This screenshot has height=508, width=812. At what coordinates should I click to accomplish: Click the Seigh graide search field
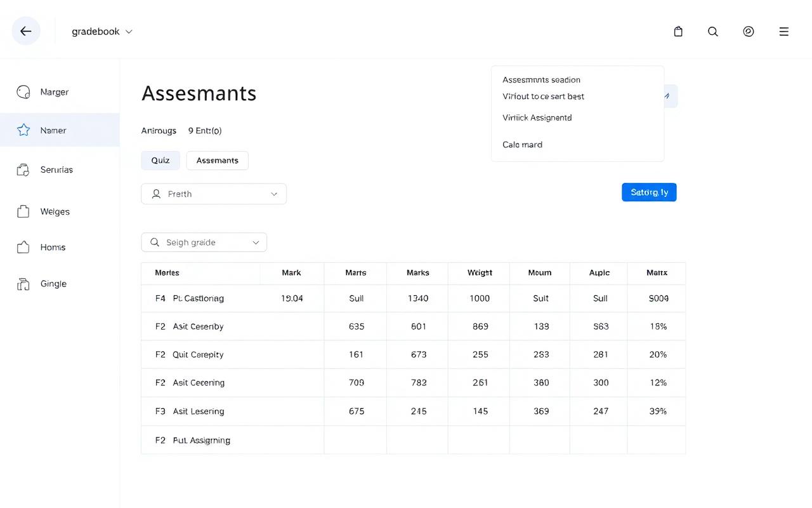(204, 243)
